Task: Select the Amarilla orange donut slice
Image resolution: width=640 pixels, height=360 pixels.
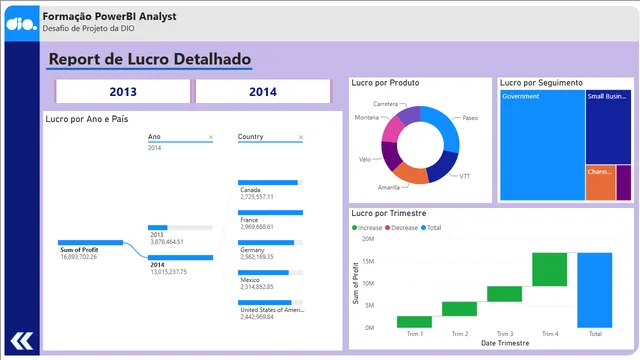Action: [411, 174]
